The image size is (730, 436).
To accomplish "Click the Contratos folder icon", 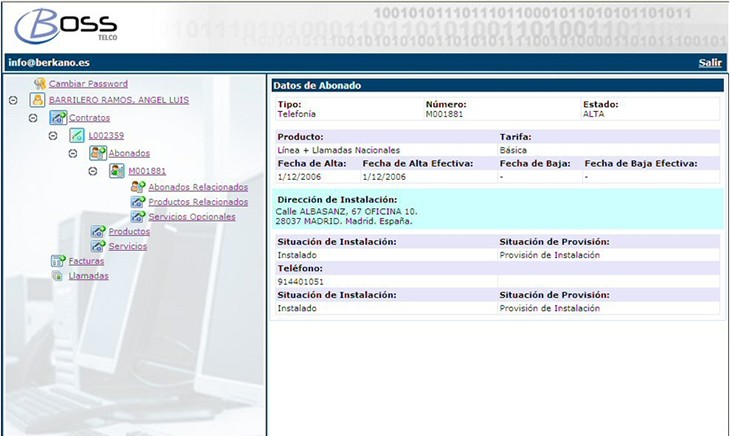I will [x=58, y=118].
